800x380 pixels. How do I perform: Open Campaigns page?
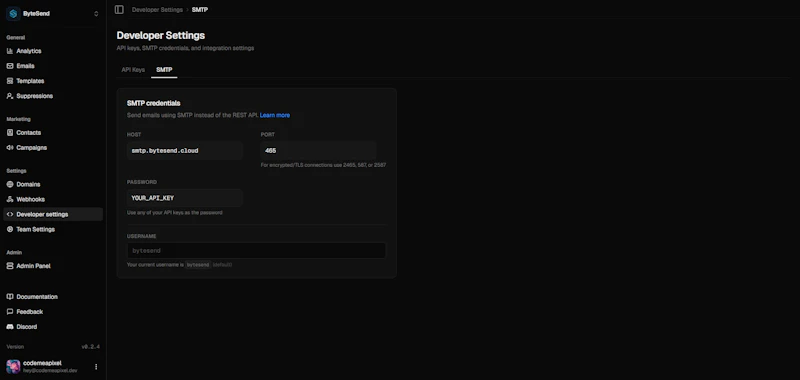point(53,147)
